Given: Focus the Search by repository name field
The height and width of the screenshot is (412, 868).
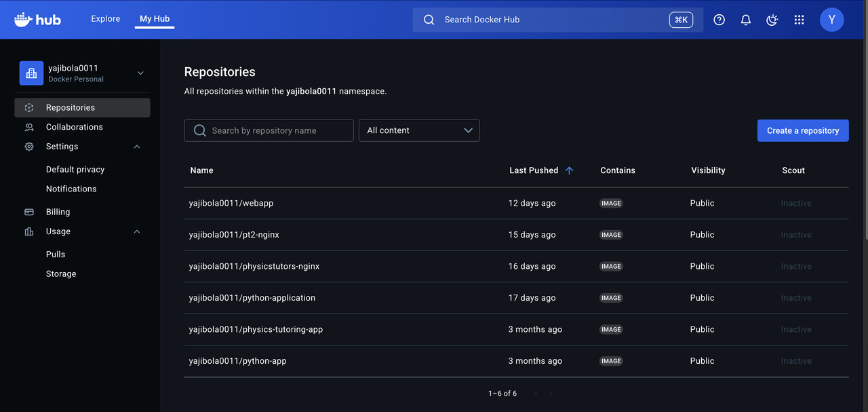Looking at the screenshot, I should 269,130.
